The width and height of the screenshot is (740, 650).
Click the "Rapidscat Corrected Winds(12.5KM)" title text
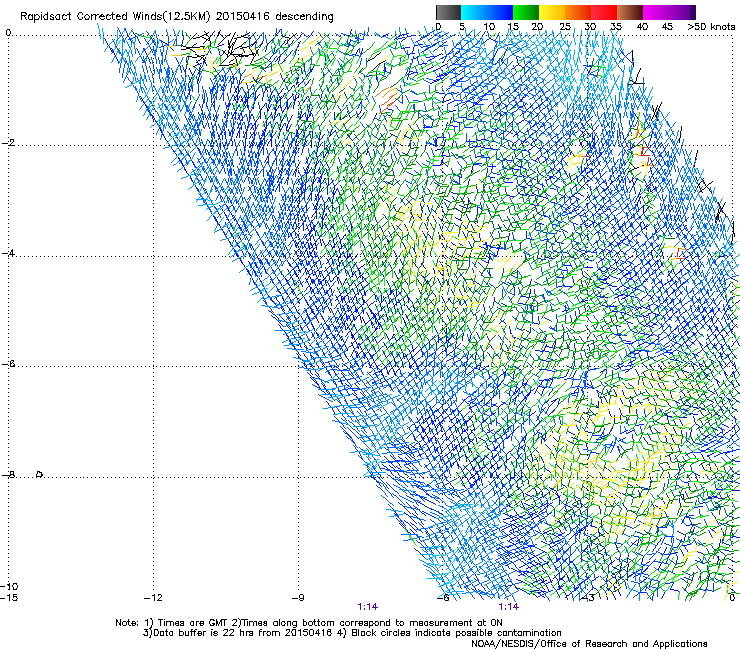tap(115, 17)
